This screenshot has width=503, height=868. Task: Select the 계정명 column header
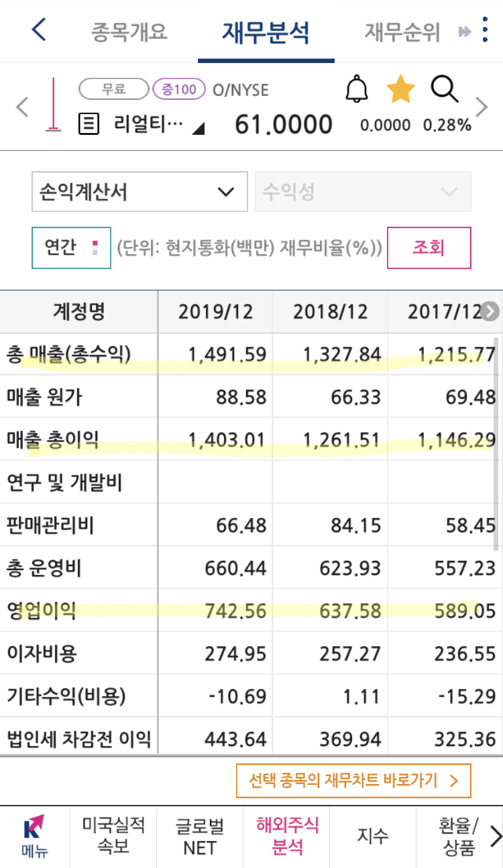[79, 311]
